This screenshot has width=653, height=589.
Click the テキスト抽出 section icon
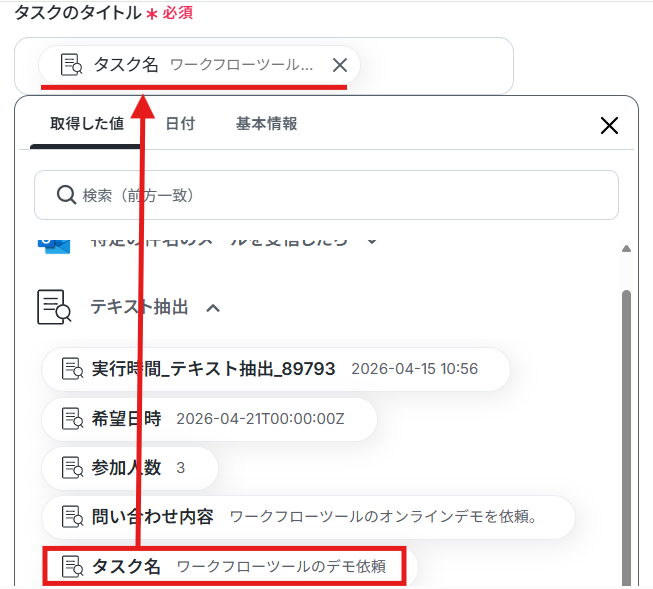pyautogui.click(x=54, y=307)
